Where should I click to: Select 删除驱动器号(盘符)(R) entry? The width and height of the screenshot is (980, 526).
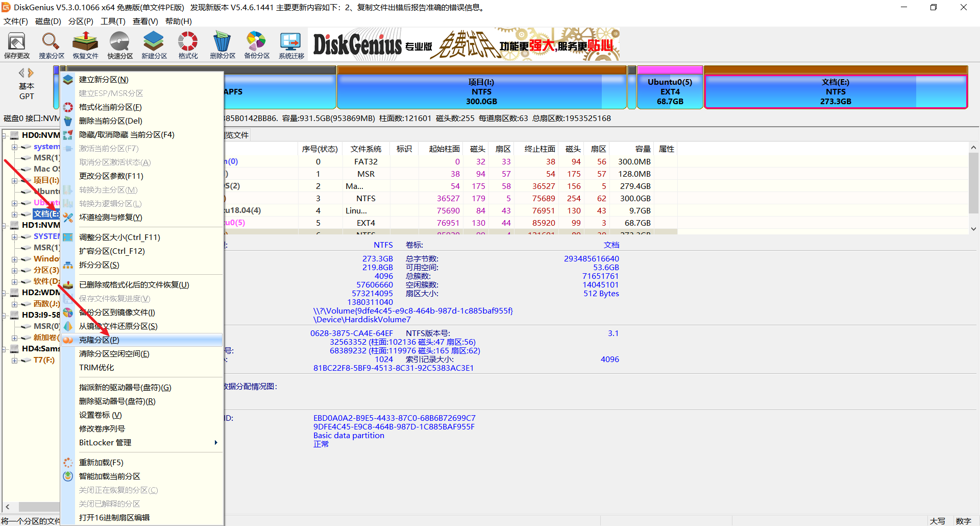142,401
